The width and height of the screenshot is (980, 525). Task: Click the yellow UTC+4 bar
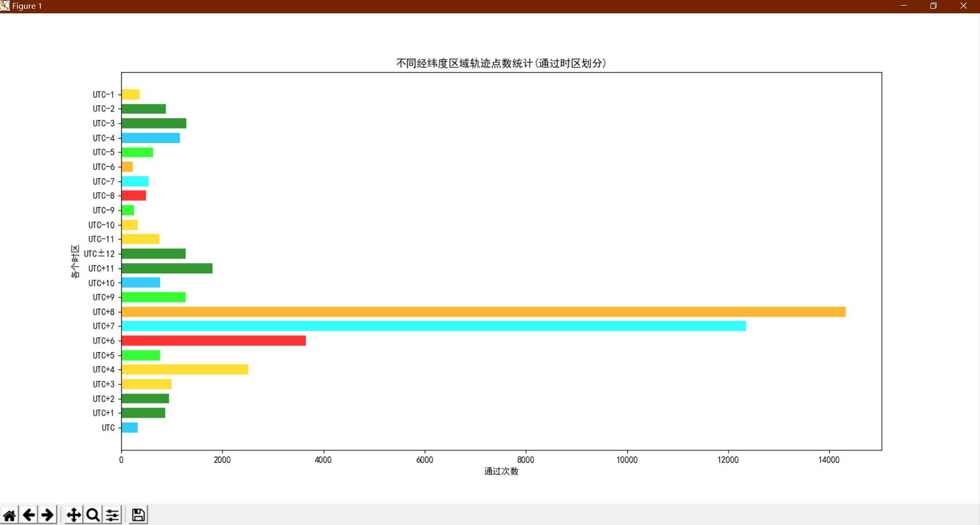coord(185,370)
